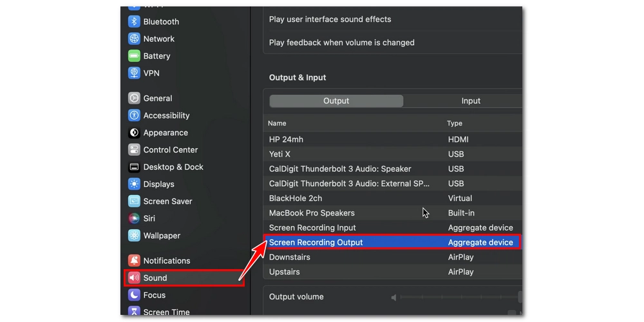The image size is (644, 322).
Task: Click Play user interface sound effects row
Action: click(393, 19)
